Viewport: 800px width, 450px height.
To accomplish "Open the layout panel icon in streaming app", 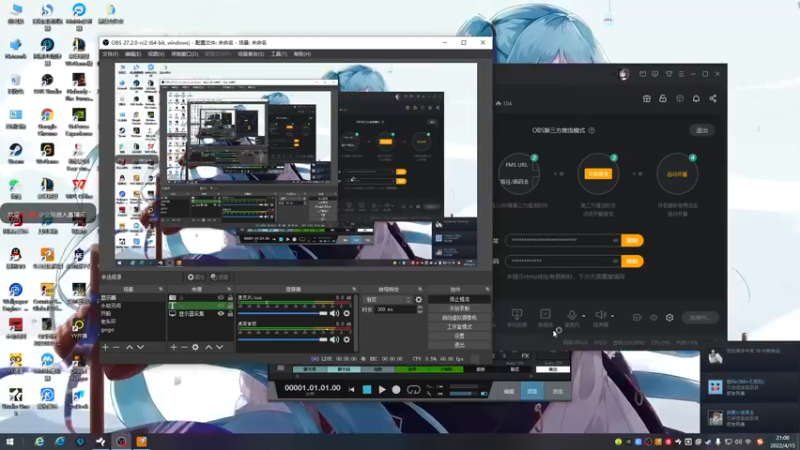I will coord(680,98).
